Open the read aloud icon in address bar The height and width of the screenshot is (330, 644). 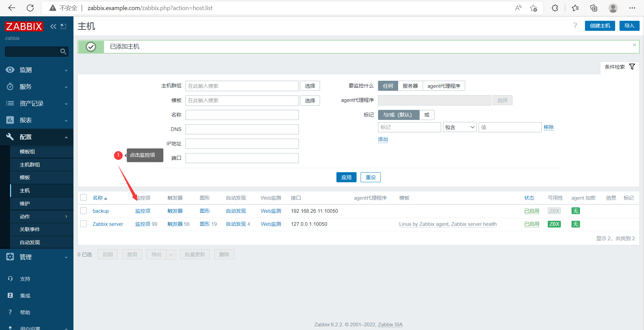[518, 8]
